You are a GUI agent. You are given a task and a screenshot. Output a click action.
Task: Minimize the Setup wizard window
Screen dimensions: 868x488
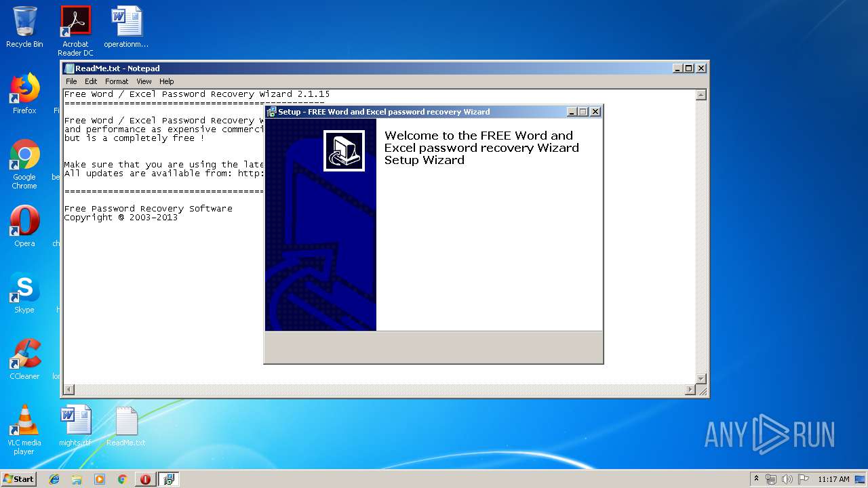coord(572,112)
